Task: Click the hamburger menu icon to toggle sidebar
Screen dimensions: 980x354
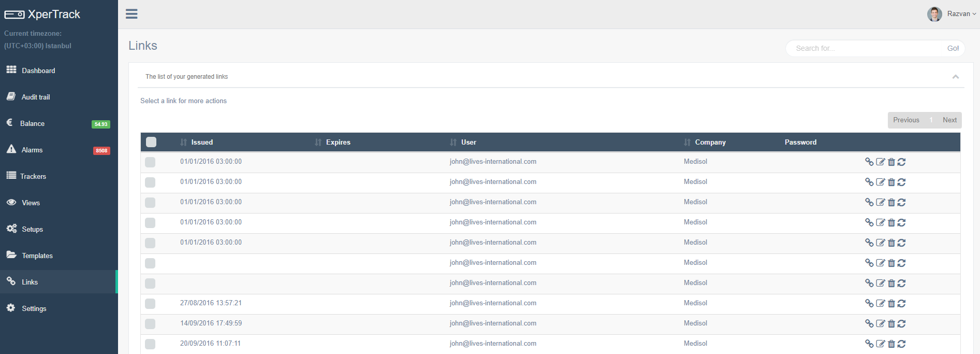Action: point(131,14)
